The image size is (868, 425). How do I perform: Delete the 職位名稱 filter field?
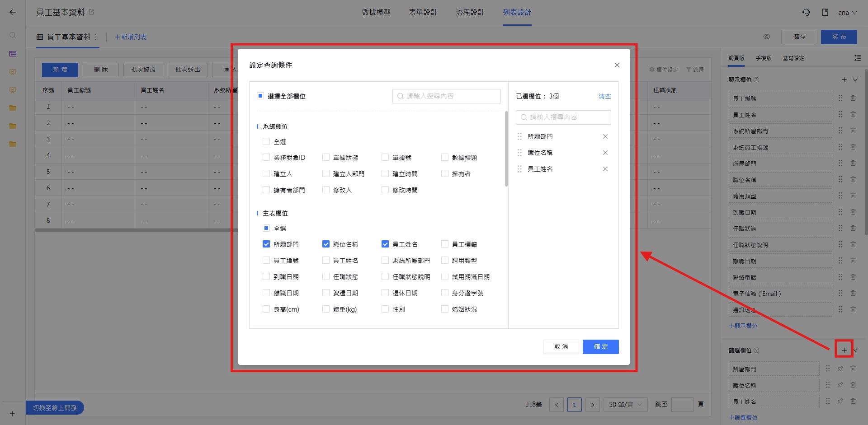tap(853, 385)
